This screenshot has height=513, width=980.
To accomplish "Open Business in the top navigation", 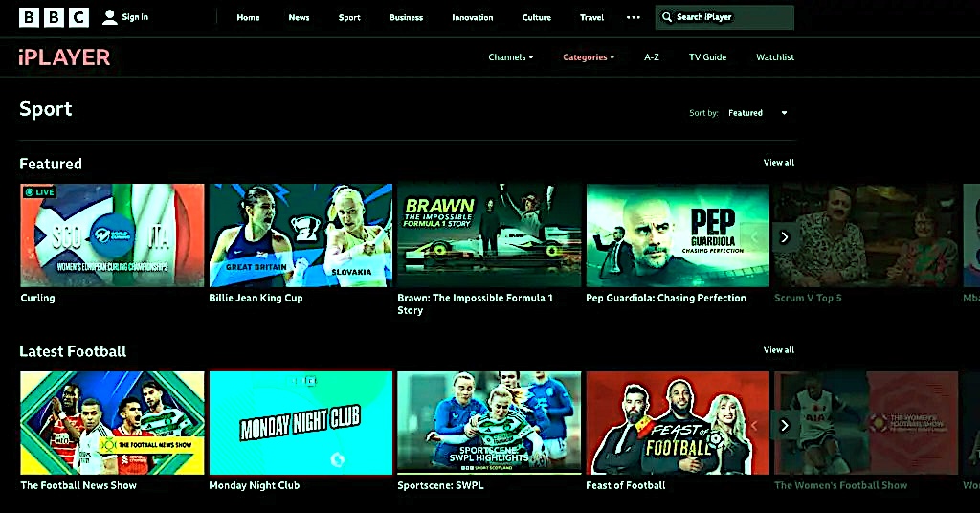I will (406, 17).
